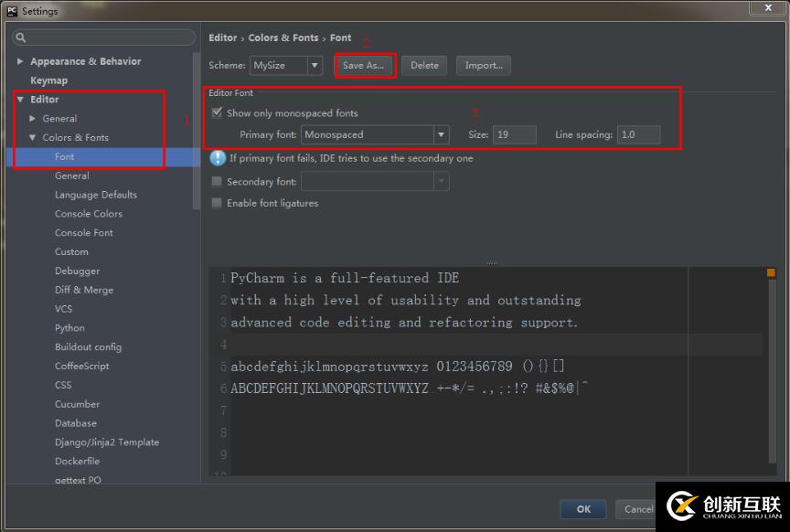Image resolution: width=790 pixels, height=532 pixels.
Task: Click the Import... button
Action: pyautogui.click(x=483, y=66)
